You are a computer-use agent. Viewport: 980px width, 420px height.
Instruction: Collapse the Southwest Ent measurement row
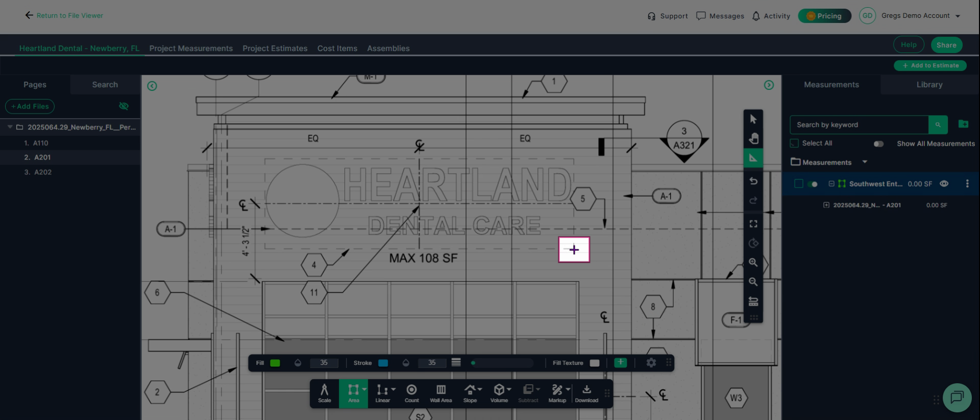pos(831,184)
